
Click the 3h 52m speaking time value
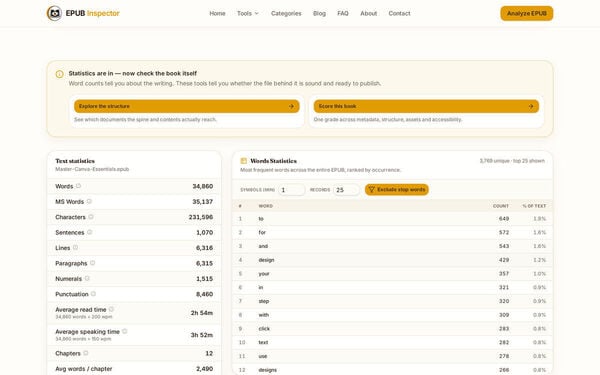tap(202, 335)
